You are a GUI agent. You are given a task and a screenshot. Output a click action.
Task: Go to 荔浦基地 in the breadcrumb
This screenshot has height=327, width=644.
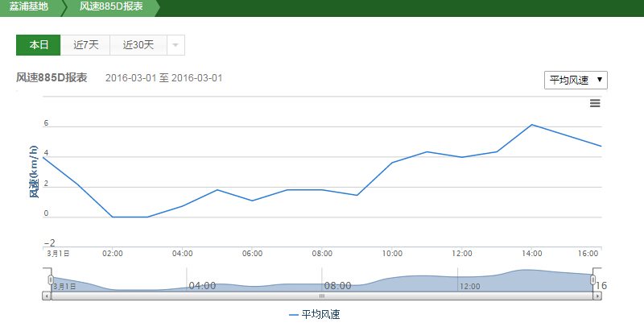pos(28,7)
